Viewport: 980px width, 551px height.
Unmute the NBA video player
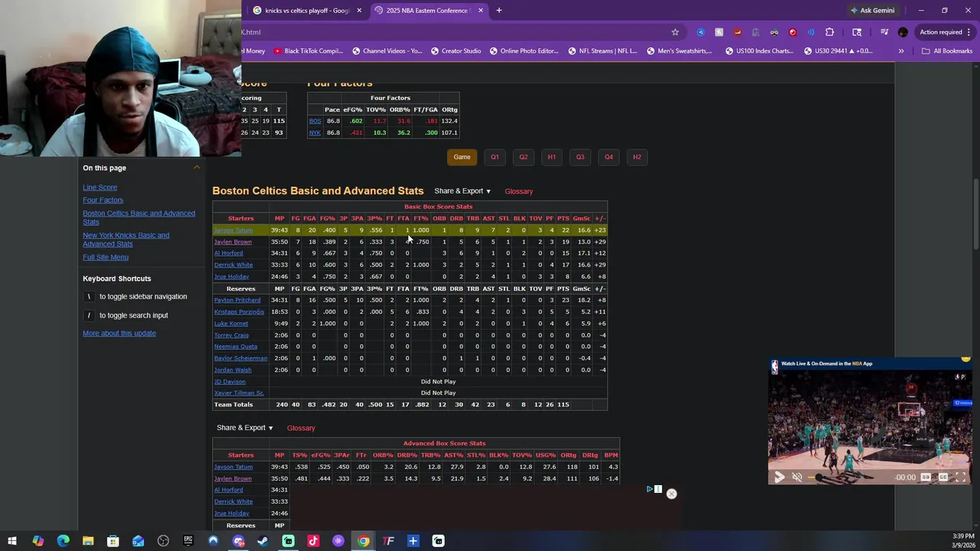click(x=797, y=478)
